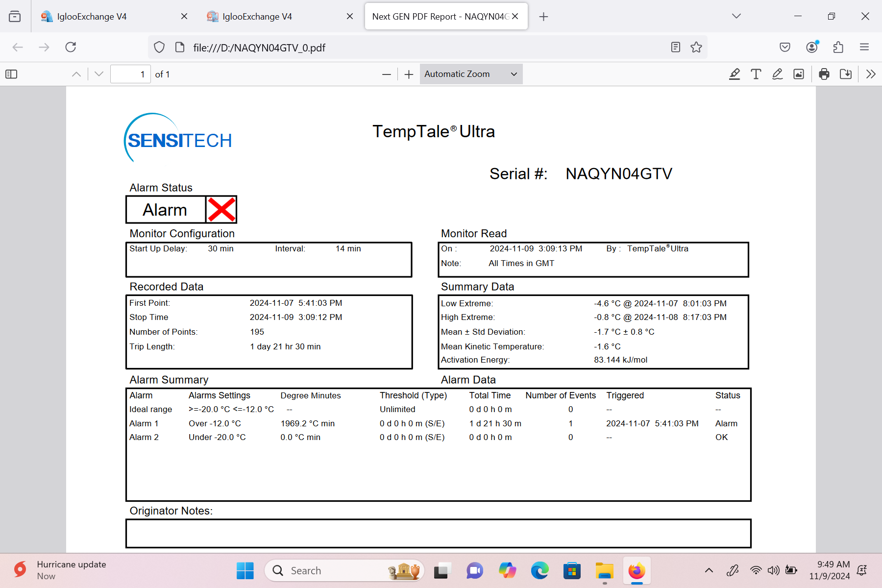Viewport: 882px width, 588px height.
Task: Go to previous page arrow
Action: [76, 74]
